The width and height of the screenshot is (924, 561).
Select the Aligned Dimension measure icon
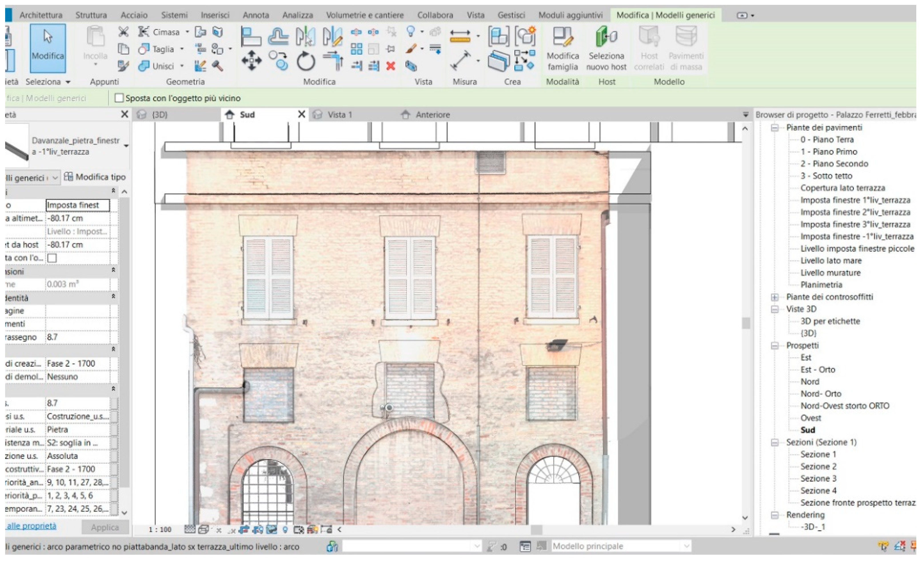[x=460, y=61]
